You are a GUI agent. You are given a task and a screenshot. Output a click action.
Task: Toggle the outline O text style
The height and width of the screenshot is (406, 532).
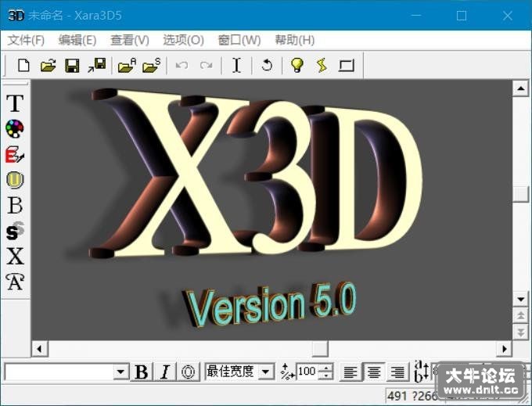point(189,372)
